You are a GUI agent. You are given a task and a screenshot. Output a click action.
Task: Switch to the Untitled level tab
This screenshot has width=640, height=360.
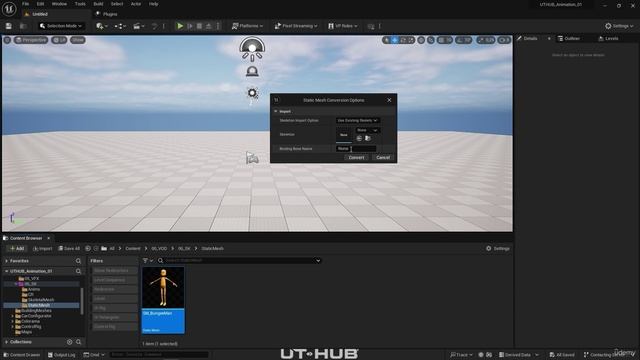[40, 14]
